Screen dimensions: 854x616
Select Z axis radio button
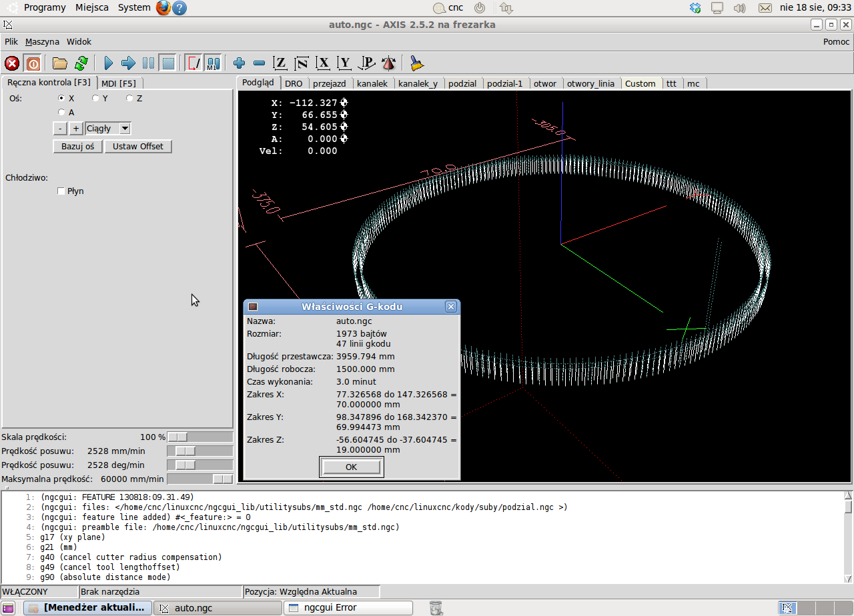(129, 98)
